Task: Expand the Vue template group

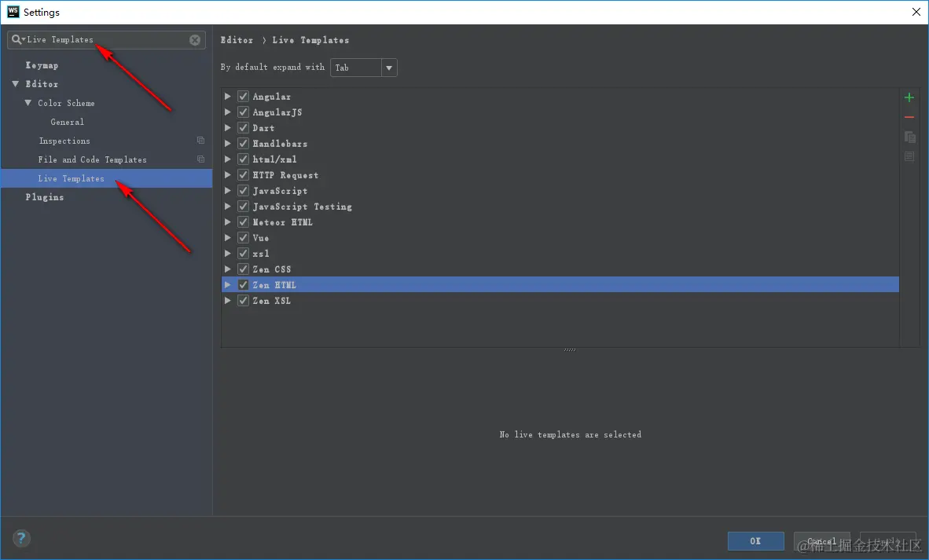Action: pos(227,237)
